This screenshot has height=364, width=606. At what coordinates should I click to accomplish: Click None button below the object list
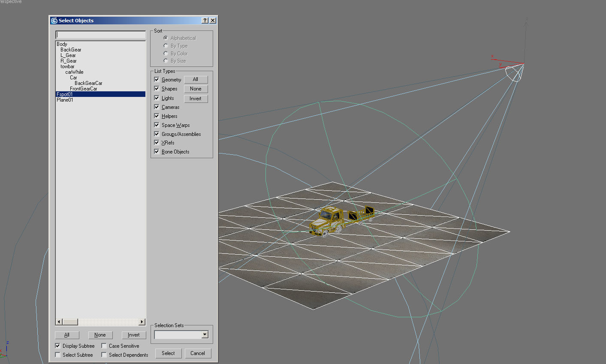point(100,335)
